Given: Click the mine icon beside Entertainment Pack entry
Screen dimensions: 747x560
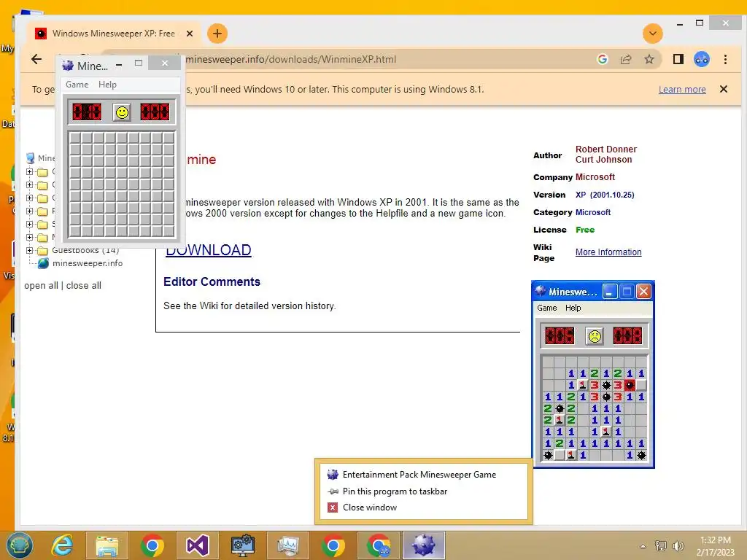Looking at the screenshot, I should coord(333,475).
